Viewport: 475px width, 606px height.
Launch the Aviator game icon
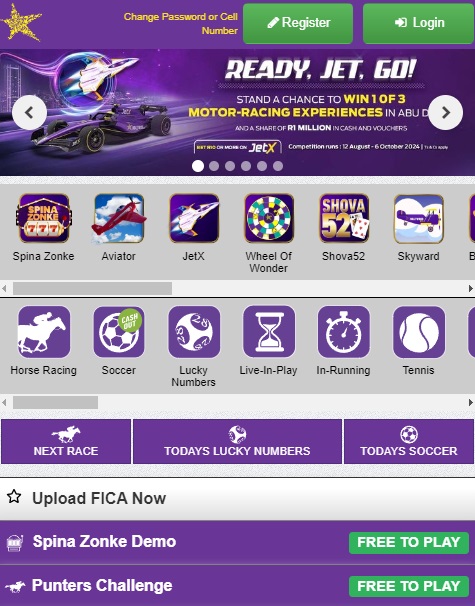tap(119, 218)
